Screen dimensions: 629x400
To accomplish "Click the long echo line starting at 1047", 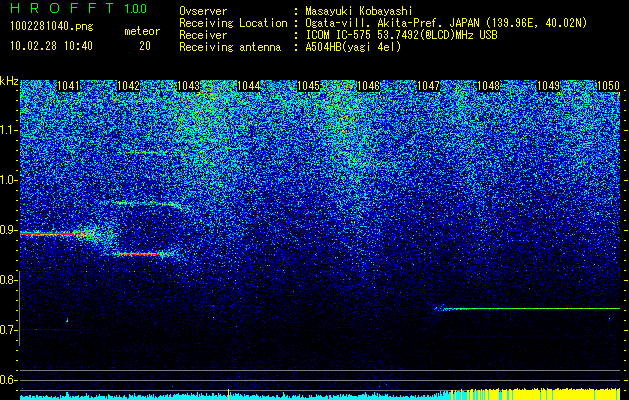I will (528, 309).
